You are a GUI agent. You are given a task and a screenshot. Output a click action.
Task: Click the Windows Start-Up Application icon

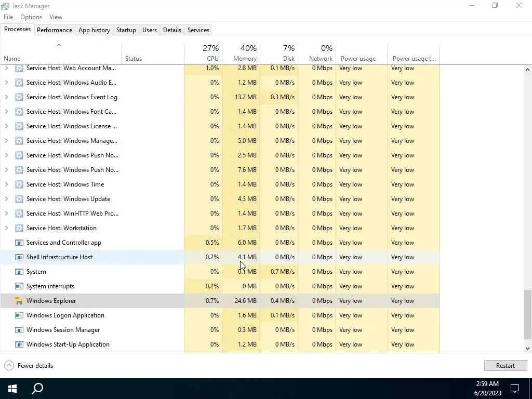(19, 344)
